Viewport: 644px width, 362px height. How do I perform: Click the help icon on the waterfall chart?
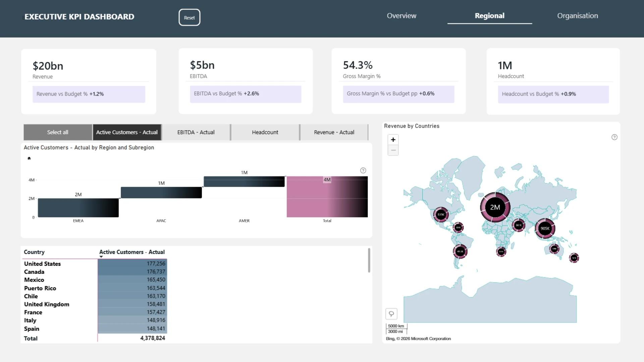point(363,171)
